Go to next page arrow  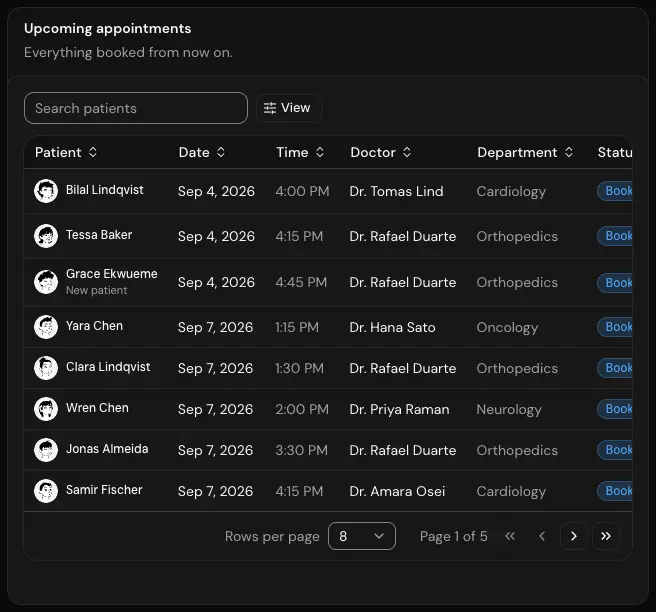pos(574,536)
